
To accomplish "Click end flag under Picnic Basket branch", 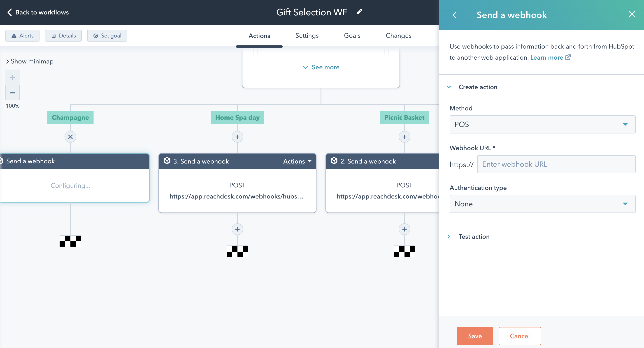I will 404,251.
